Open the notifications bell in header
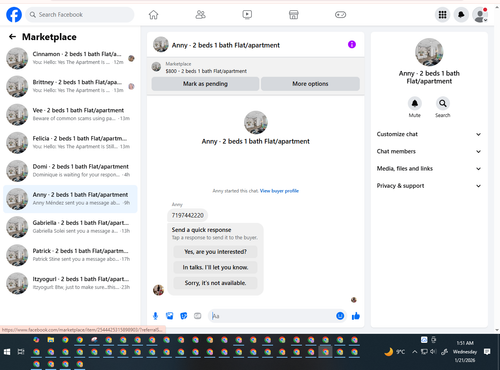500x370 pixels. tap(461, 15)
